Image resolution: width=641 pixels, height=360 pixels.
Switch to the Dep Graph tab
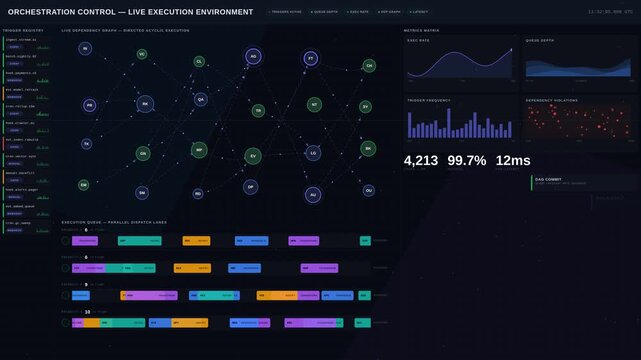(389, 12)
